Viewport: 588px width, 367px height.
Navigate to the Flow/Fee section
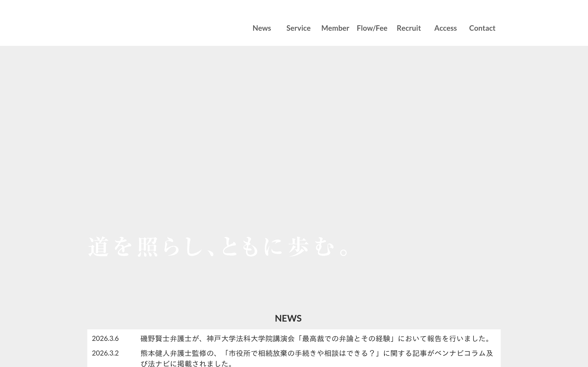(x=372, y=28)
